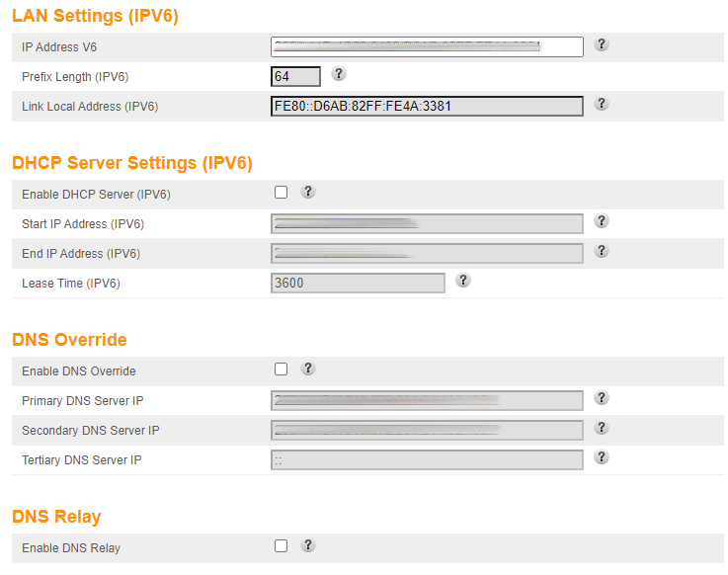
Task: Enable the DHCP Server (IPV6) checkbox
Action: (282, 193)
